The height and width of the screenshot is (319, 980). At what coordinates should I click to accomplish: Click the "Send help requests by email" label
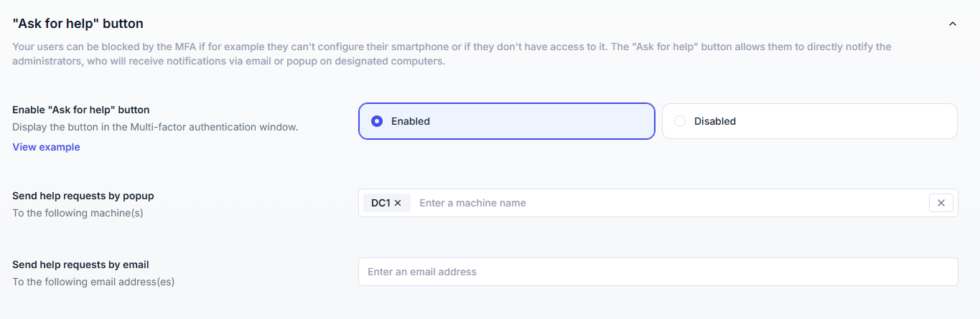80,265
